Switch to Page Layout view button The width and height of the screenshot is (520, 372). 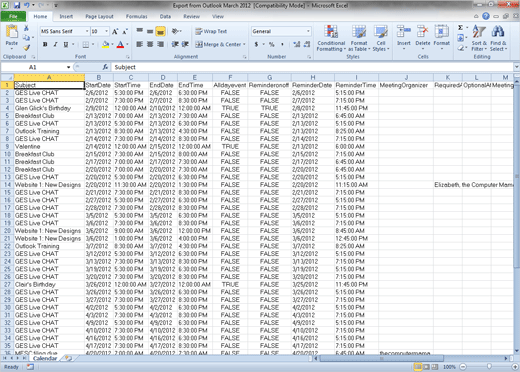(426, 367)
